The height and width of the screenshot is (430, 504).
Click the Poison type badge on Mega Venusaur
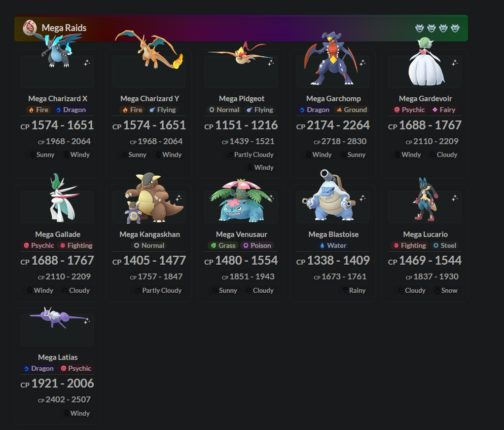coord(257,245)
